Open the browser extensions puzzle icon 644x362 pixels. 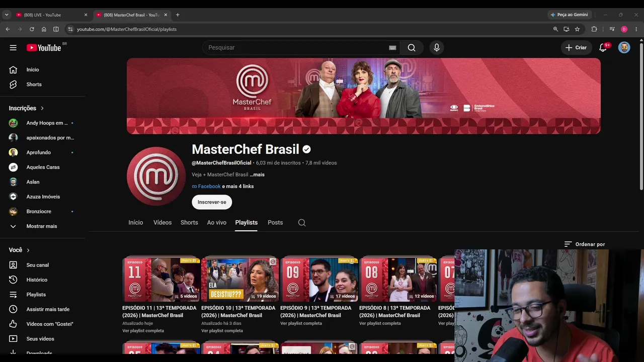point(594,29)
